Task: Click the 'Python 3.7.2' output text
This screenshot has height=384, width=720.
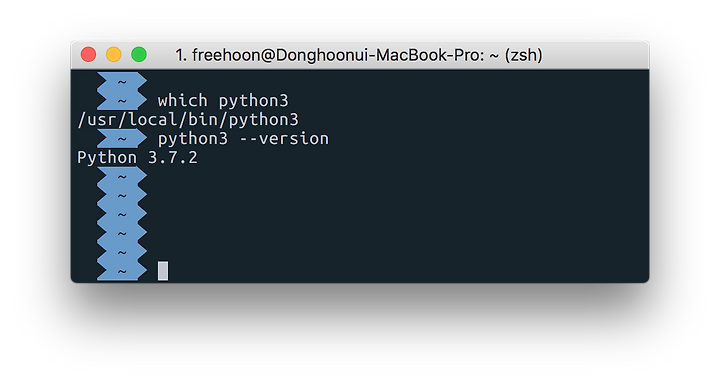Action: pyautogui.click(x=137, y=158)
